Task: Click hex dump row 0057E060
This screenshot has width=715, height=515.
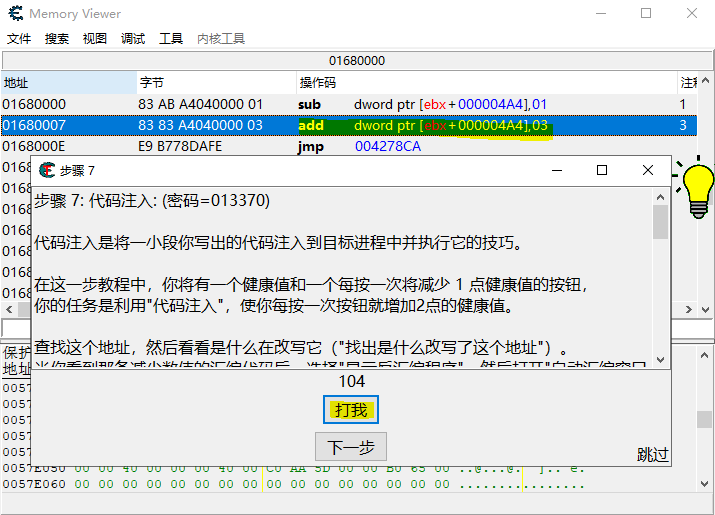Action: coord(293,484)
